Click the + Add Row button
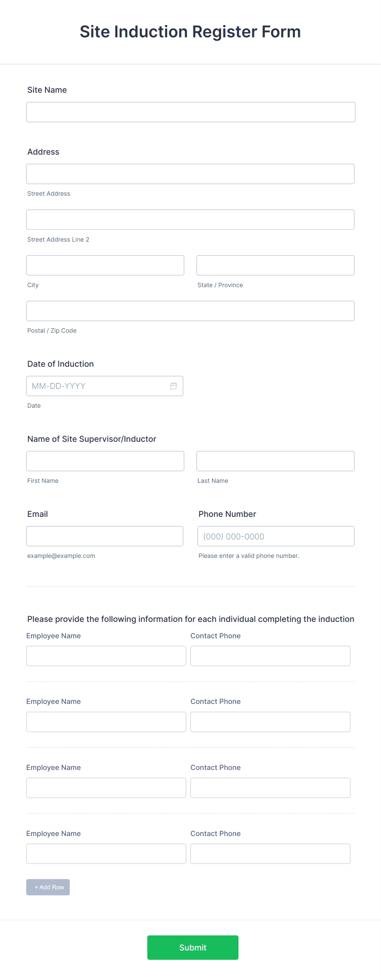381x980 pixels. click(x=48, y=887)
